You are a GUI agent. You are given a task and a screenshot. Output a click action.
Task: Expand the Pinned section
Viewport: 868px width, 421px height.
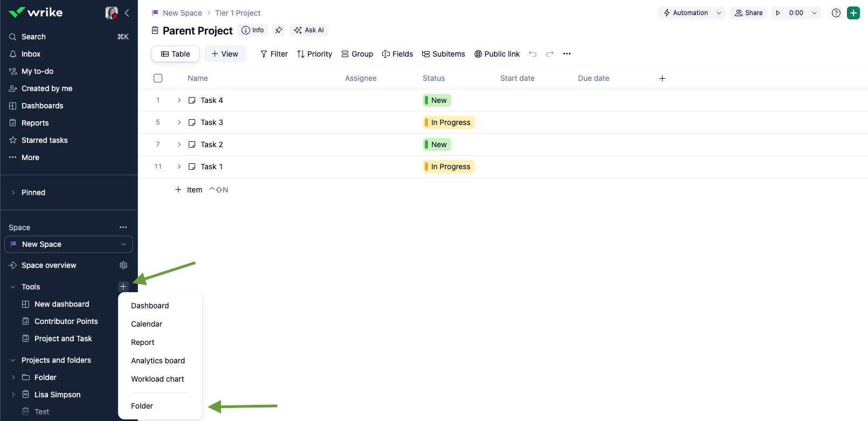[13, 192]
